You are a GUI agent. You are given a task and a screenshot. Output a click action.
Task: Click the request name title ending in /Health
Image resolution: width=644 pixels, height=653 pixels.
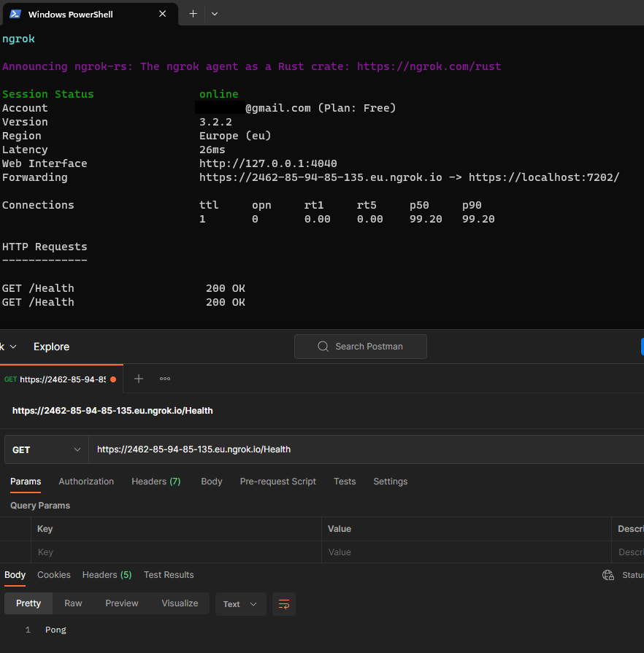(112, 411)
